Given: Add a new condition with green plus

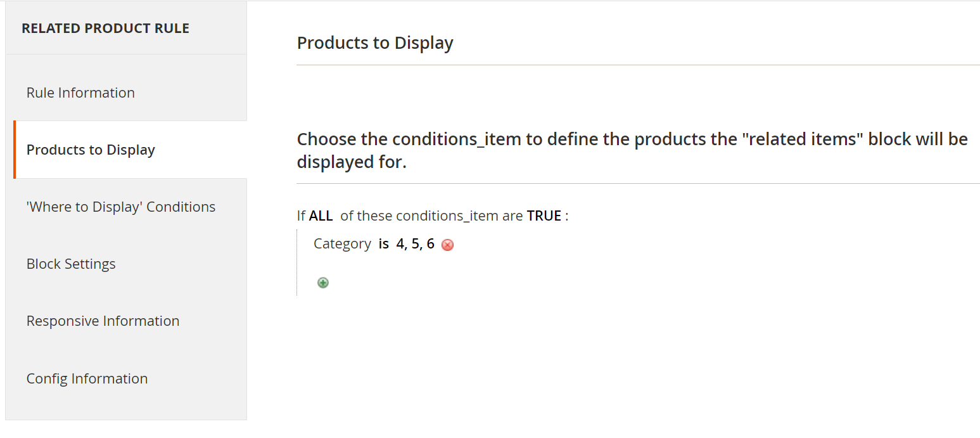Looking at the screenshot, I should tap(323, 283).
